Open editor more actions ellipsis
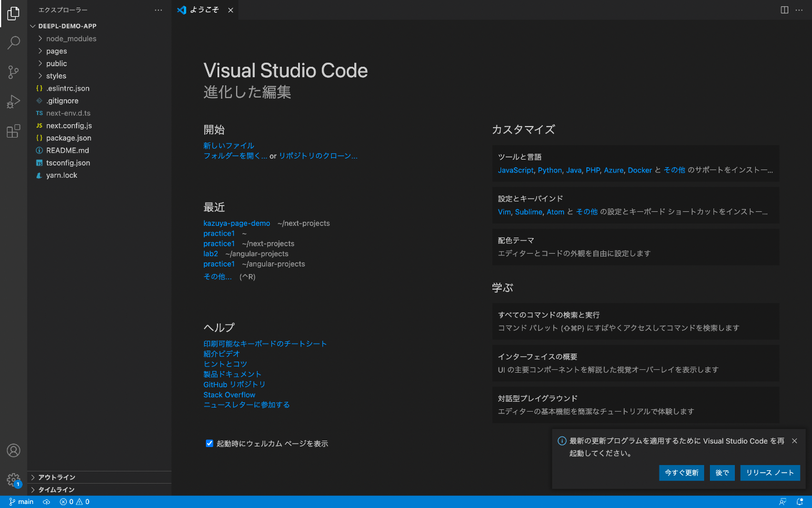This screenshot has width=812, height=508. pos(800,10)
